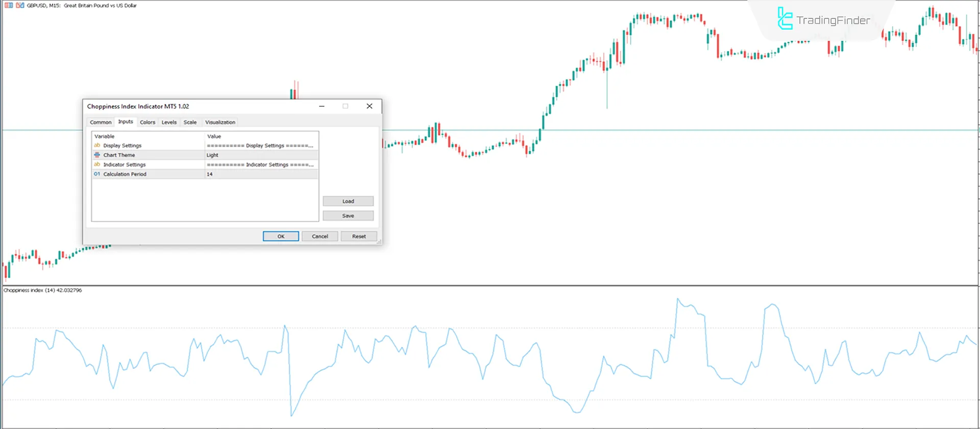Screen dimensions: 980x429
Task: Click the Reset button
Action: [x=359, y=236]
